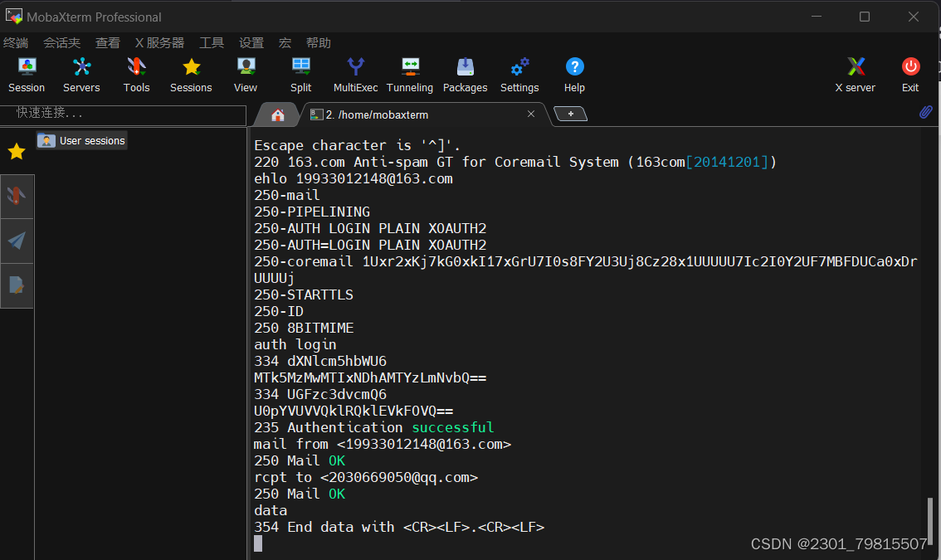Open the Sessions star toolbar icon
Screen dimensions: 941x560
tap(191, 75)
